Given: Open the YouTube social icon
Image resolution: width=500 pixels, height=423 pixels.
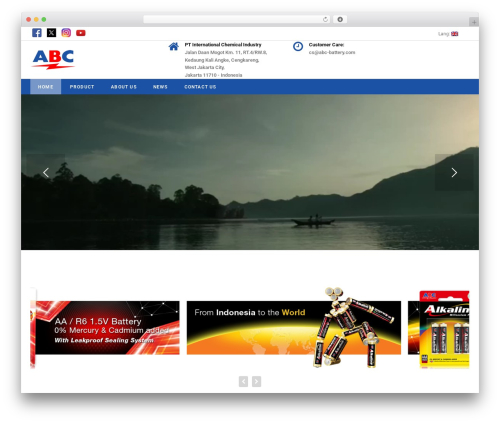Looking at the screenshot, I should coord(81,33).
